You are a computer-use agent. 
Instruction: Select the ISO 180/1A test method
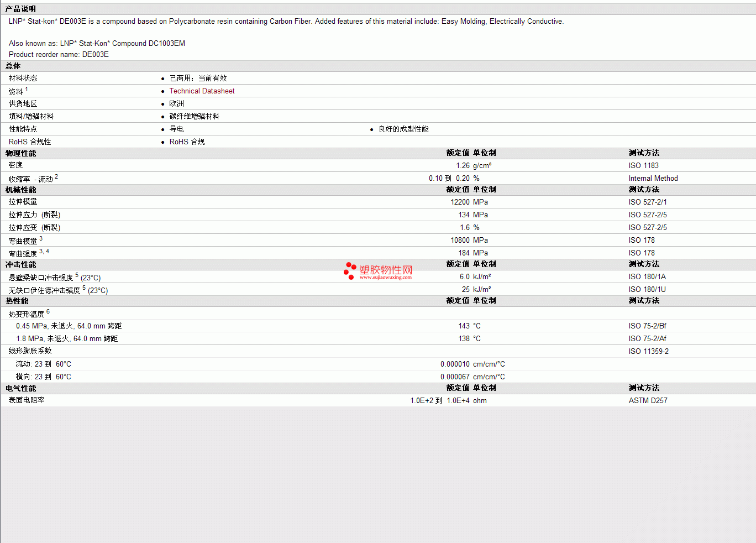pos(647,277)
